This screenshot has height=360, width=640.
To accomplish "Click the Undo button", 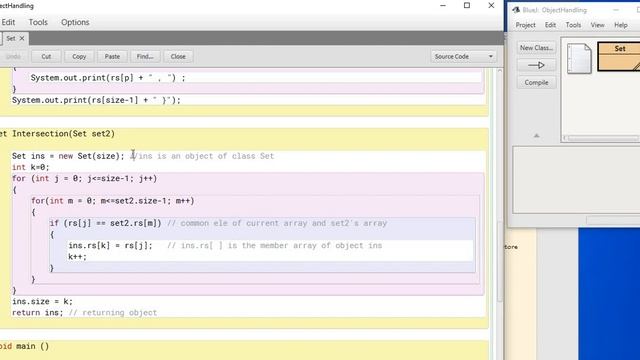I will click(x=13, y=57).
